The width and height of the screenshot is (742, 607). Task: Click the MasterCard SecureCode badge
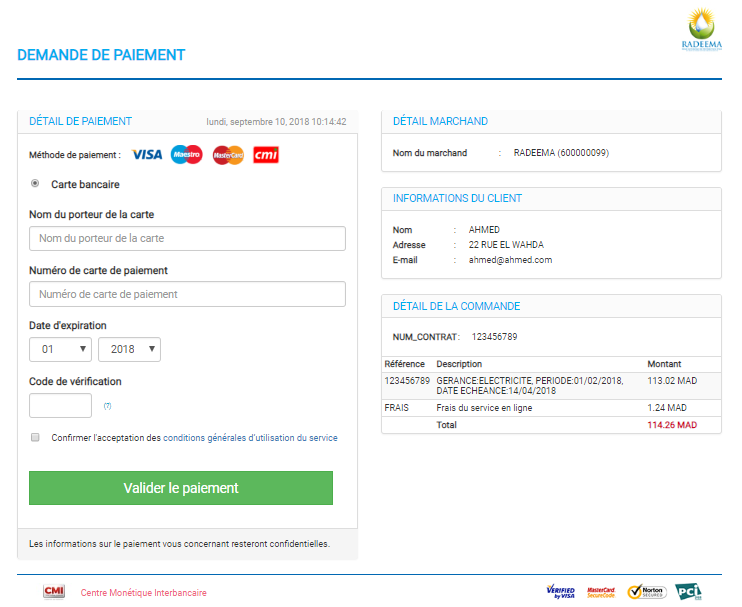pos(601,591)
